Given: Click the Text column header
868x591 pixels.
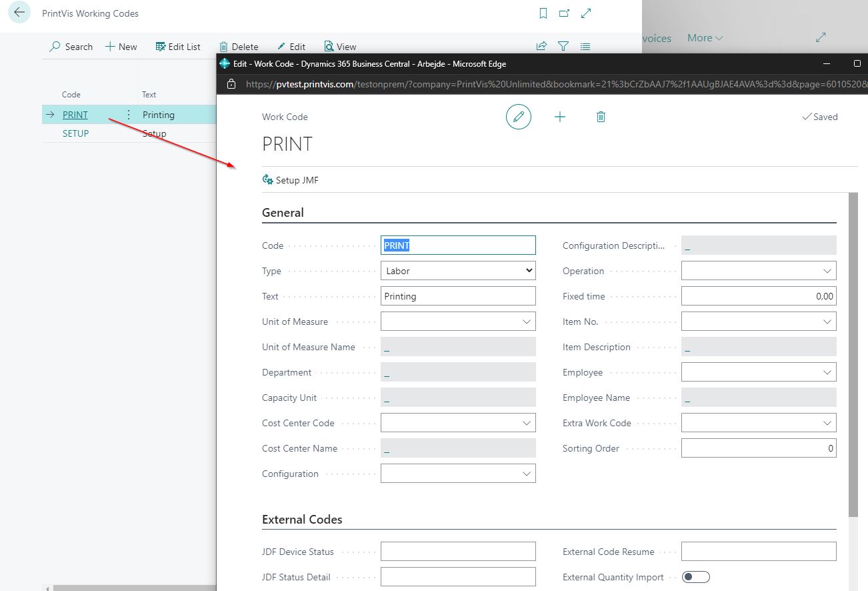Looking at the screenshot, I should click(149, 95).
